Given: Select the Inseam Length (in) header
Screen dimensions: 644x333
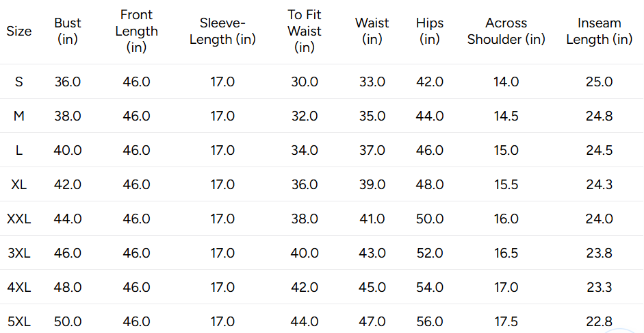Looking at the screenshot, I should coord(600,31).
